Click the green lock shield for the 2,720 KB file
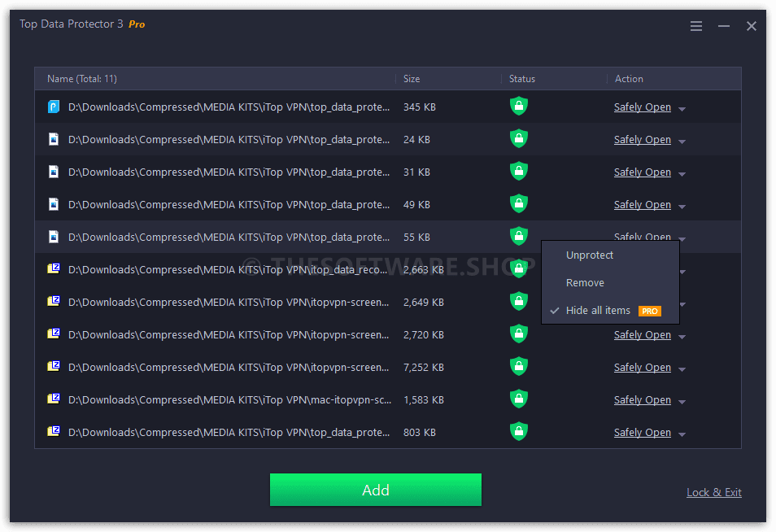 click(519, 334)
